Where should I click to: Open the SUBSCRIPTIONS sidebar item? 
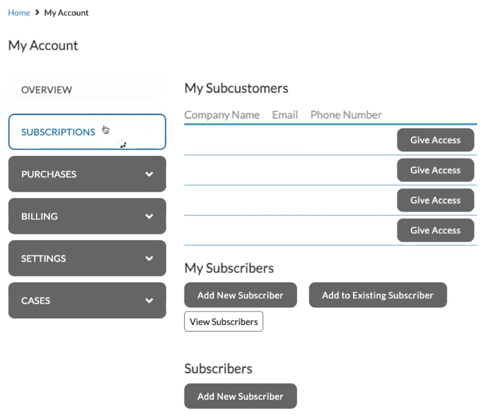pyautogui.click(x=87, y=132)
